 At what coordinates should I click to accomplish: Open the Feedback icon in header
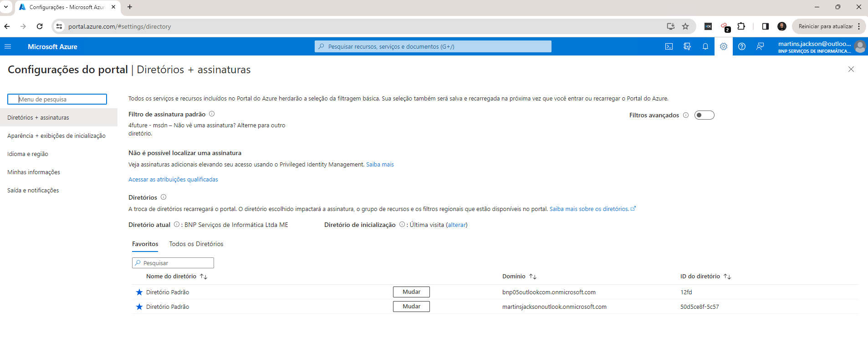[x=760, y=46]
